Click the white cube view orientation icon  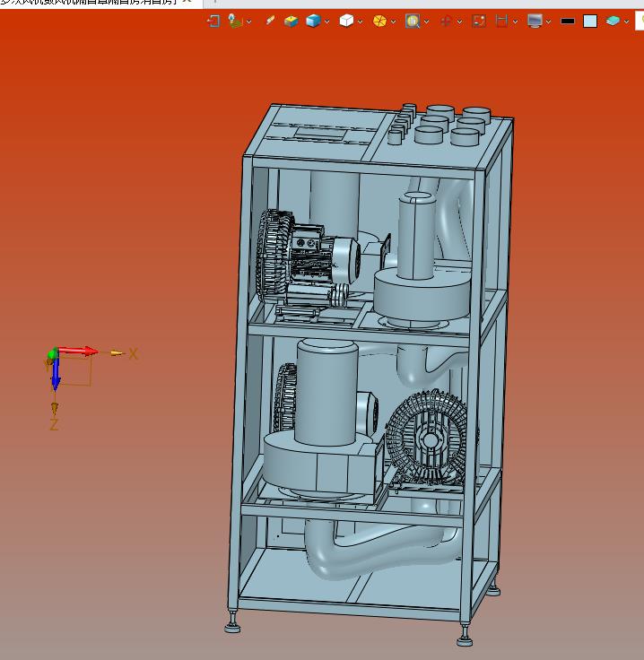point(346,21)
